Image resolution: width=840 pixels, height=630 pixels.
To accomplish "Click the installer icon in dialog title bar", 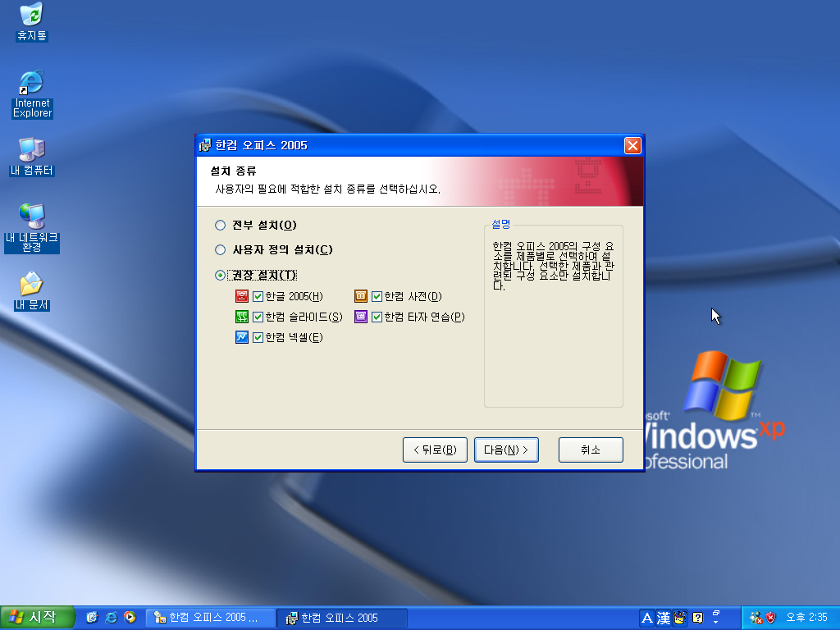I will click(204, 145).
